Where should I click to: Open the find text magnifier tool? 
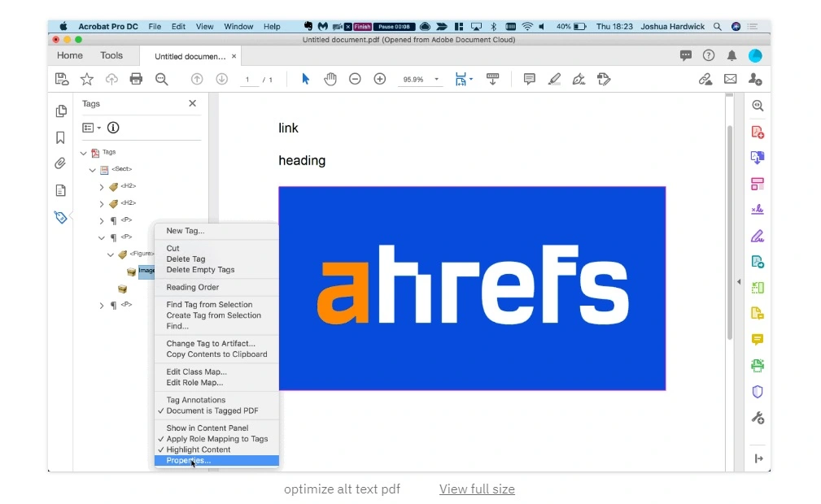(x=162, y=79)
